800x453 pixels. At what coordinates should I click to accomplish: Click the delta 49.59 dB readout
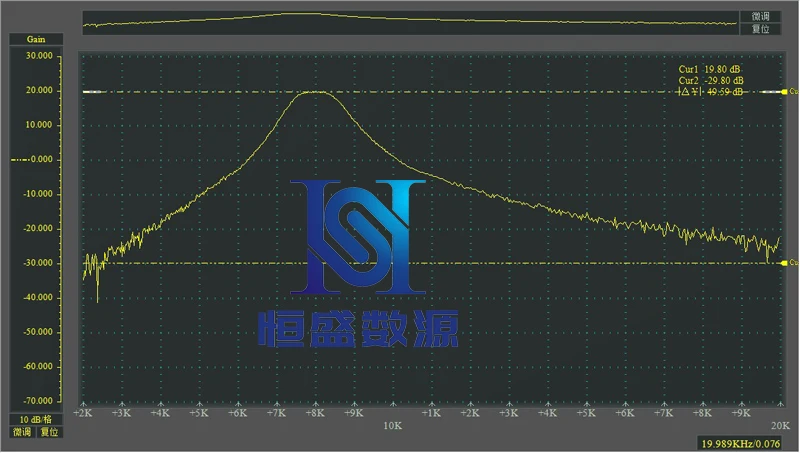(x=710, y=92)
